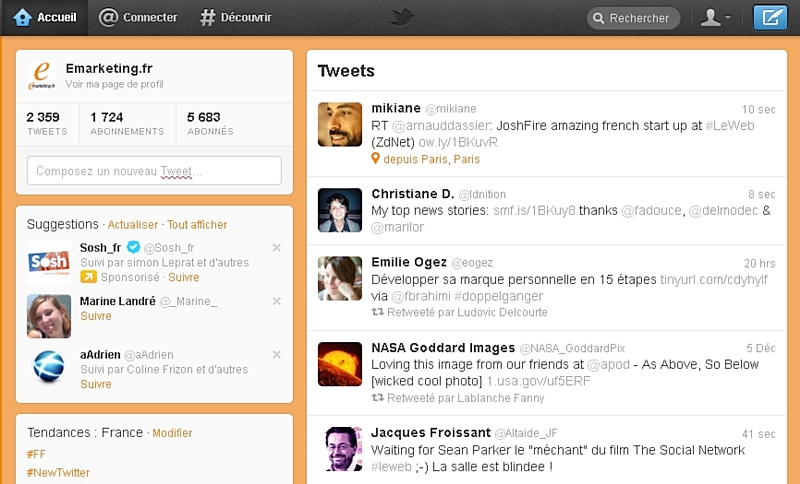Open Christiane D. avatar
Viewport: 800px width, 484px height.
340,210
